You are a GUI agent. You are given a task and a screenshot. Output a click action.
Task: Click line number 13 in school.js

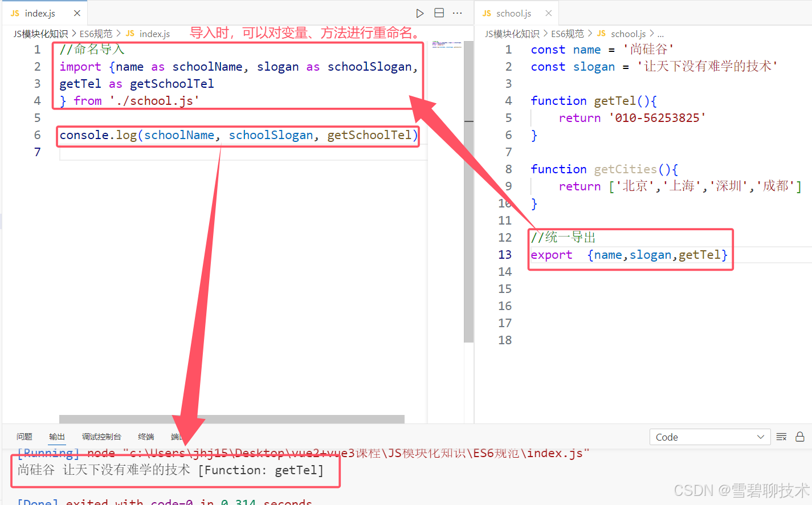pyautogui.click(x=505, y=255)
